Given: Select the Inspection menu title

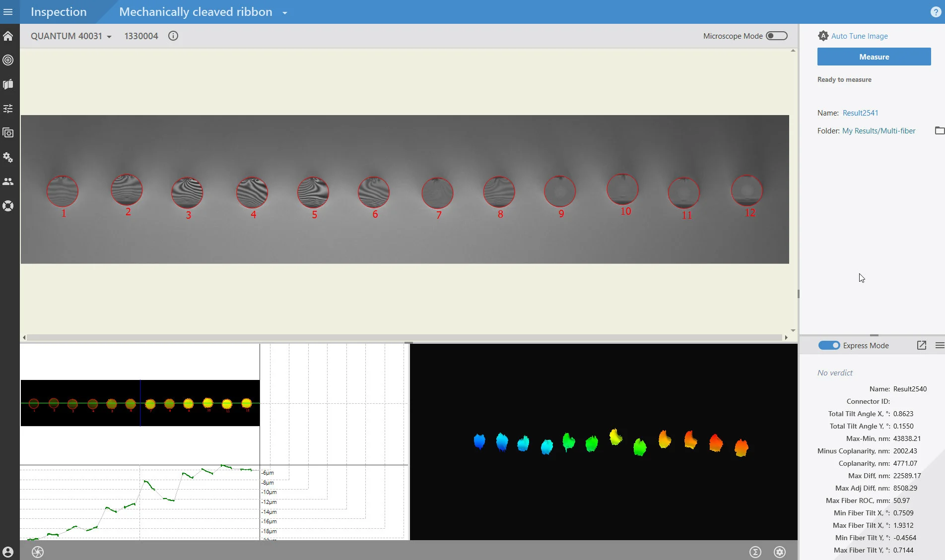Looking at the screenshot, I should tap(58, 11).
